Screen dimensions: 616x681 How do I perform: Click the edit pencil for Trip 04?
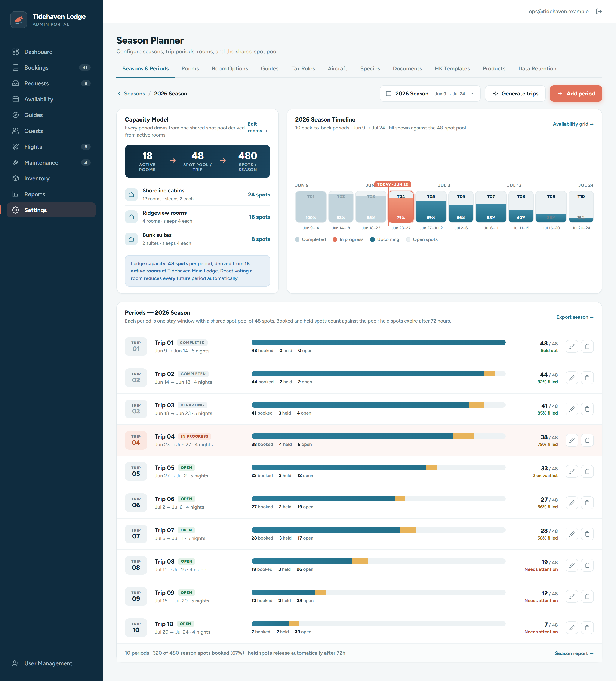[x=572, y=440]
